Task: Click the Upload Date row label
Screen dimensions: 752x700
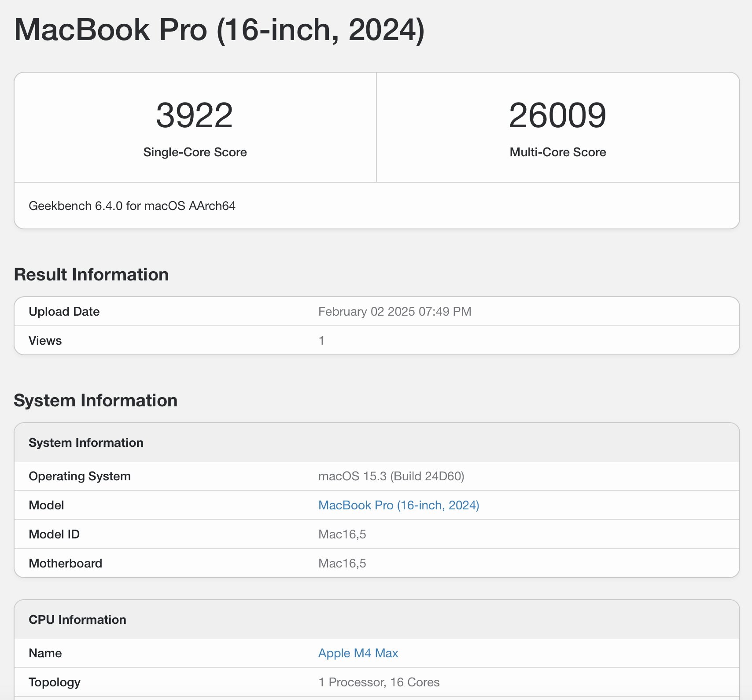Action: point(64,311)
